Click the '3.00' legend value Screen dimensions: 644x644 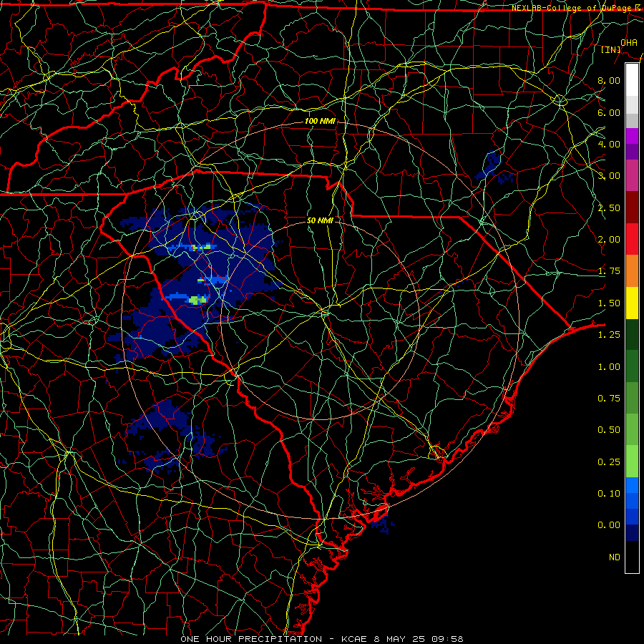click(x=609, y=176)
